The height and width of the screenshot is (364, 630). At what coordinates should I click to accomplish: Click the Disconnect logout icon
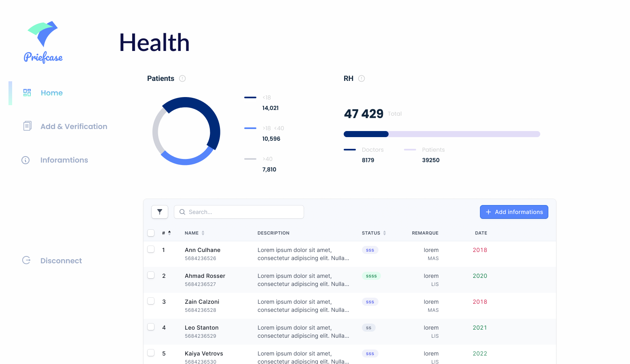26,260
